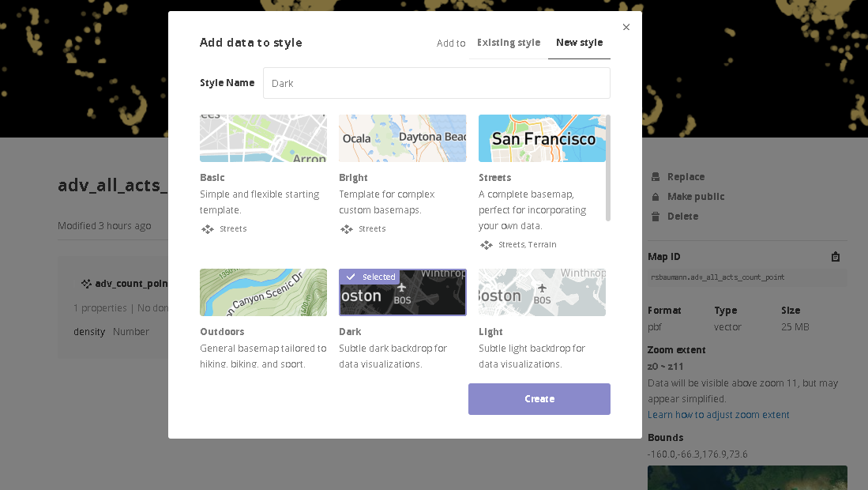Click the Create button

pos(539,398)
